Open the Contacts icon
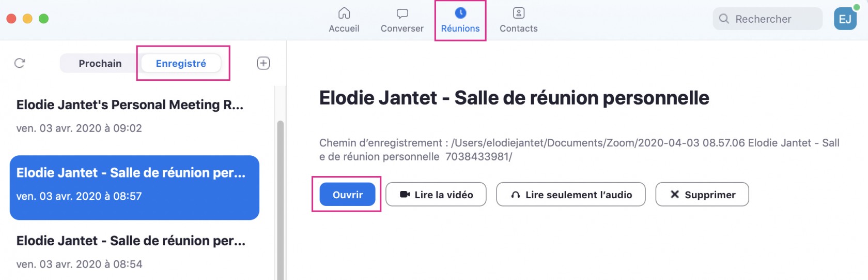Screen dimensions: 868x280 click(519, 13)
